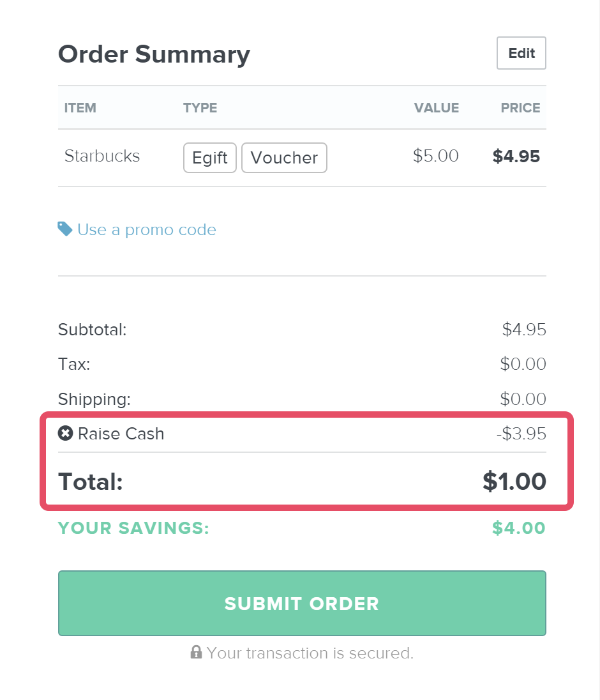600x700 pixels.
Task: Click the lock icon below Submit Order
Action: [197, 653]
